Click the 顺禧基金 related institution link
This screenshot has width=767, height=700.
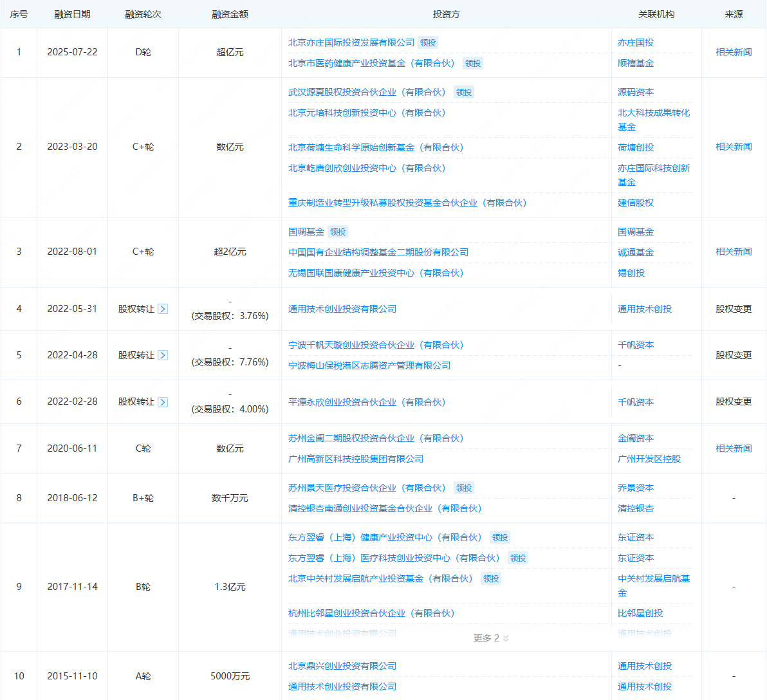coord(635,63)
